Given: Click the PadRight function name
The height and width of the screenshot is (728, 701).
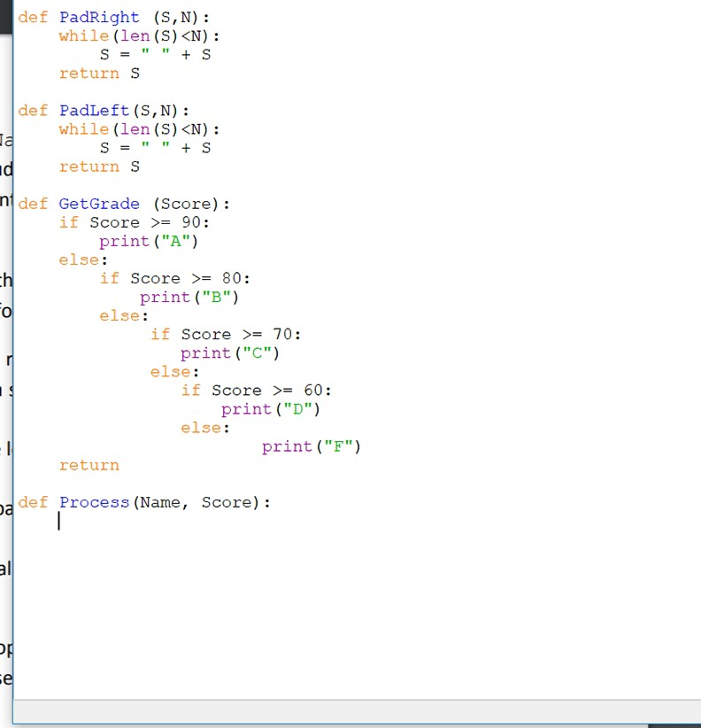Looking at the screenshot, I should [99, 18].
